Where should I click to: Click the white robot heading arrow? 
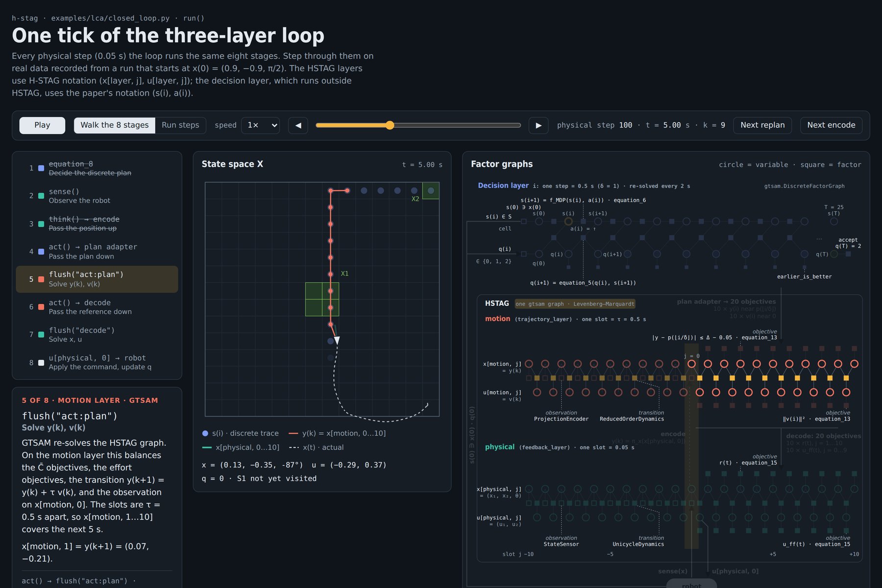(x=337, y=340)
